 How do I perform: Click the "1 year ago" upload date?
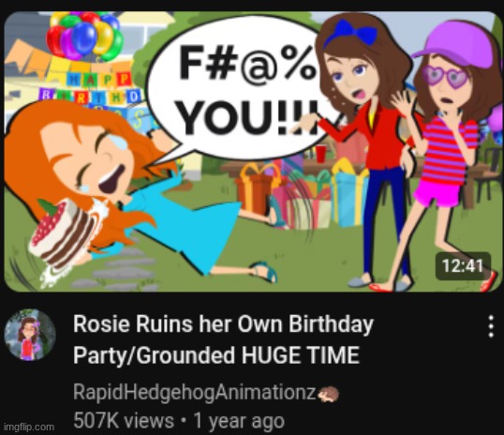[x=239, y=421]
